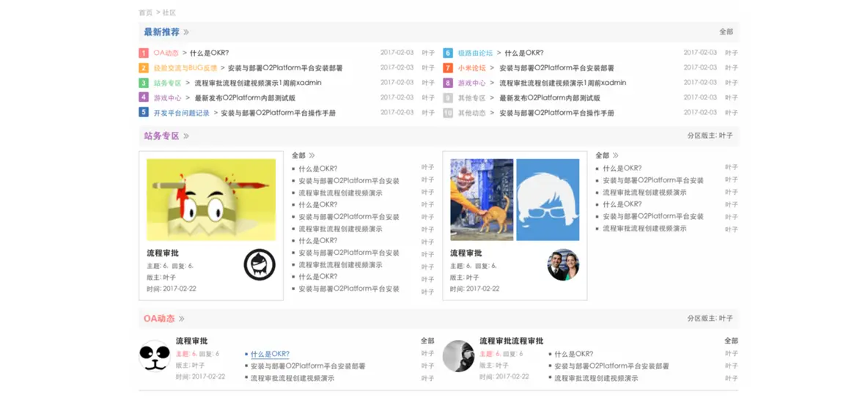The width and height of the screenshot is (868, 397).
Task: Click the gray number 9 rank badge
Action: (x=448, y=98)
